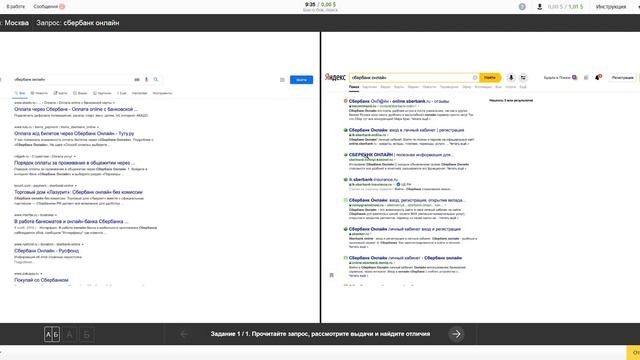The width and height of the screenshot is (640, 360).
Task: Select the Новости tab in left results
Action: (x=39, y=93)
